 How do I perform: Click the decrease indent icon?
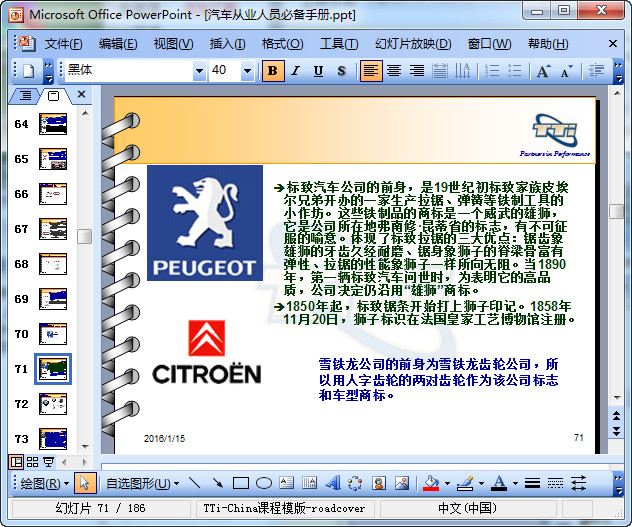[596, 71]
